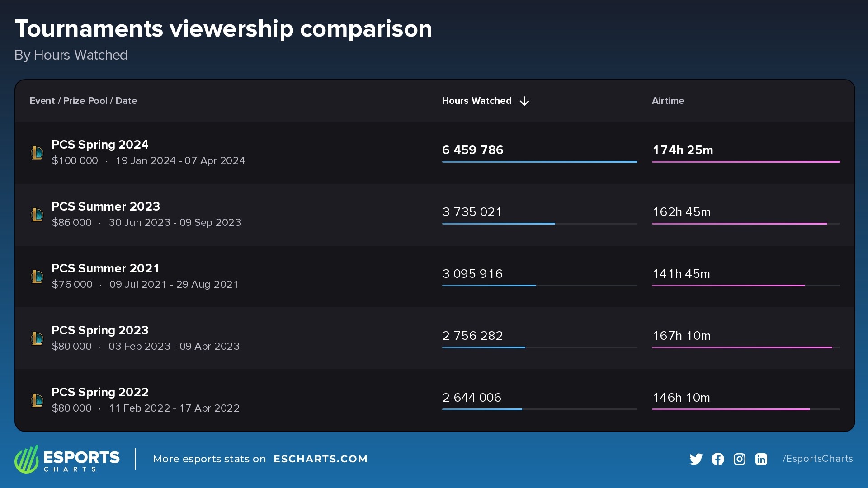Open the Facebook icon link
The image size is (868, 488).
717,459
